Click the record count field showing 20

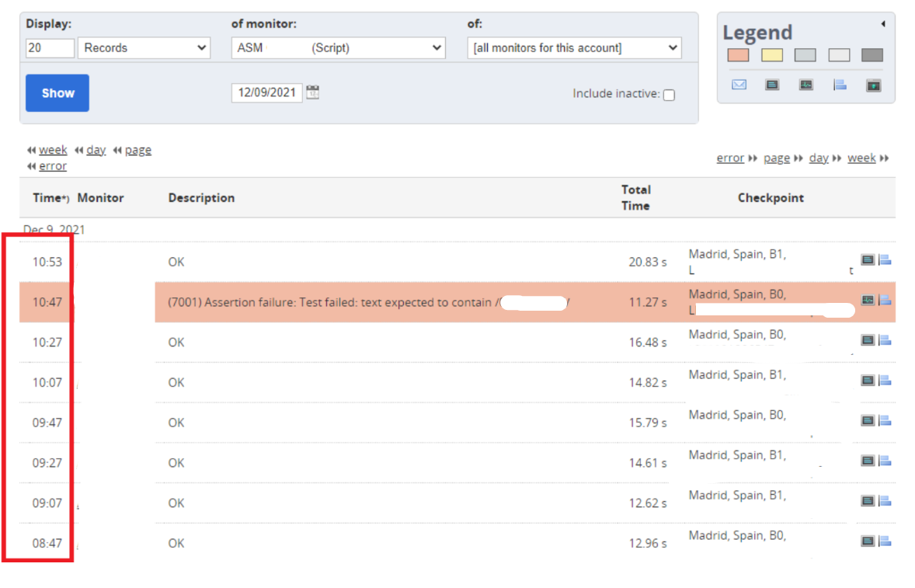click(50, 48)
